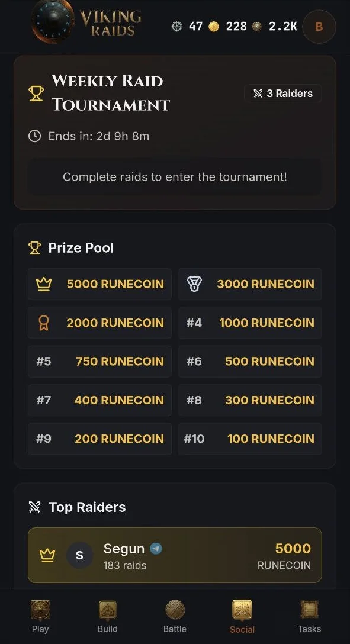Tap the #4 1000 RUNECOIN prize tile

pos(250,323)
